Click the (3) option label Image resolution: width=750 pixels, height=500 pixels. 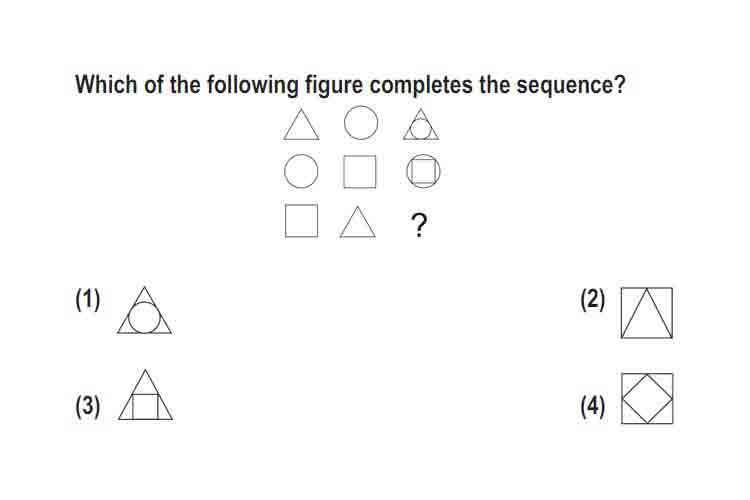pos(88,407)
